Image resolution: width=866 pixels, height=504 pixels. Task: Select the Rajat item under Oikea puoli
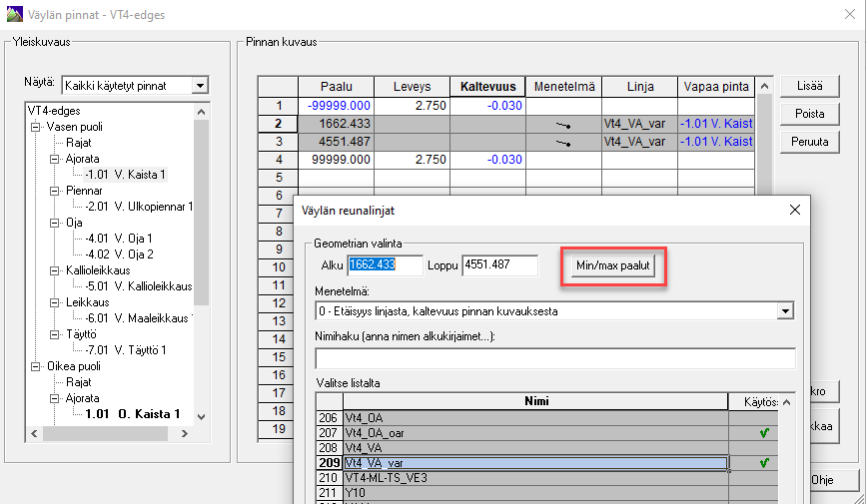(x=79, y=382)
